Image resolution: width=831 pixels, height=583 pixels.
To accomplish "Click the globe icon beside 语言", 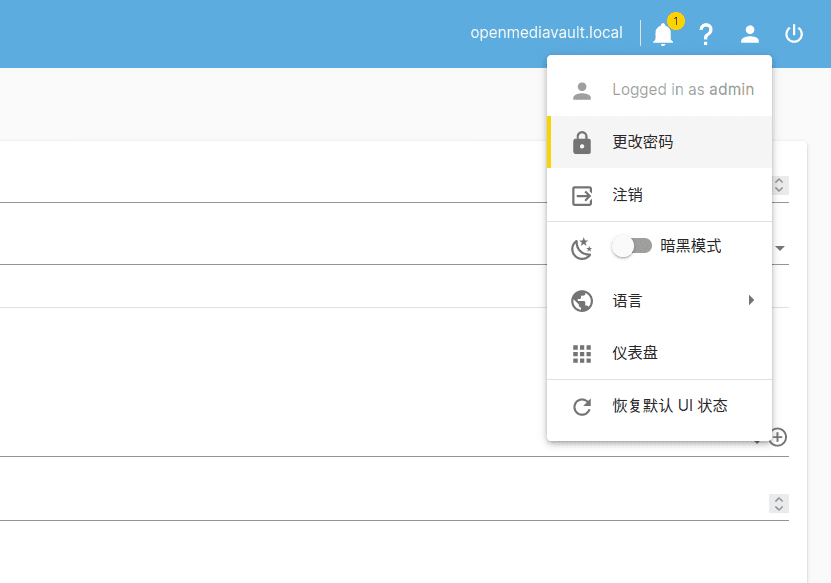I will 582,301.
